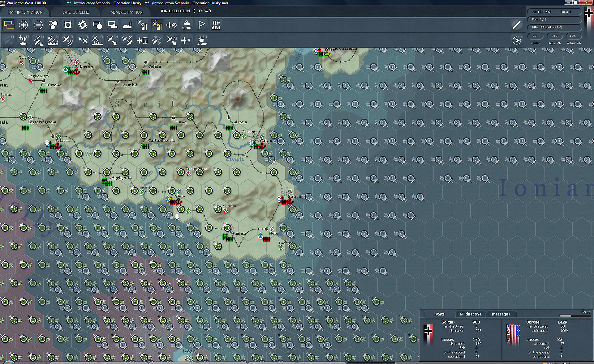The image size is (594, 364).
Task: Click the Comiso airfield marker
Action: click(226, 210)
